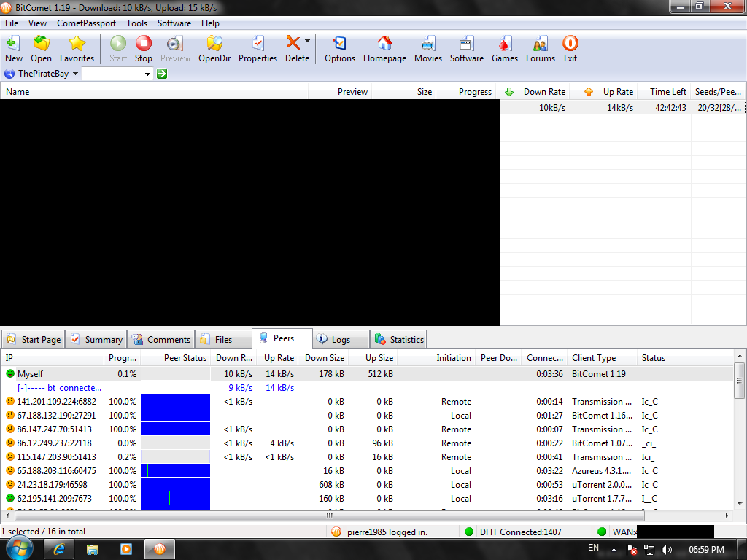Click the peers list vertical scrollbar thumb

point(739,381)
